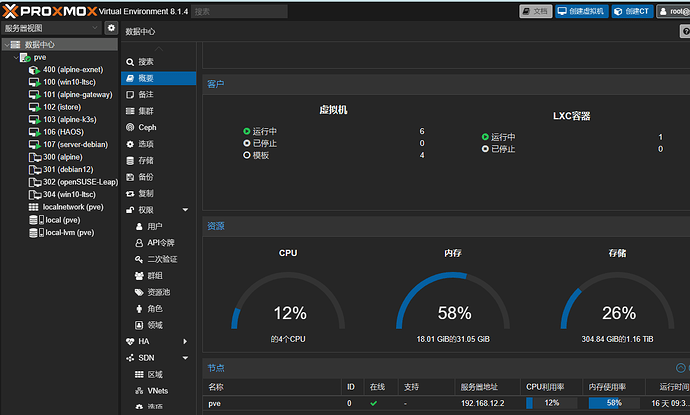Click the groups icon
The width and height of the screenshot is (690, 415).
tap(139, 276)
